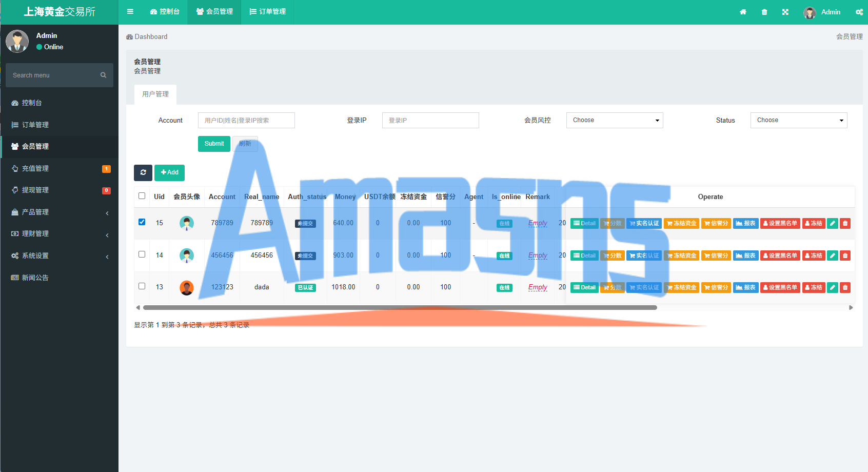Image resolution: width=868 pixels, height=472 pixels.
Task: Open the settings gears icon at top right
Action: 859,12
